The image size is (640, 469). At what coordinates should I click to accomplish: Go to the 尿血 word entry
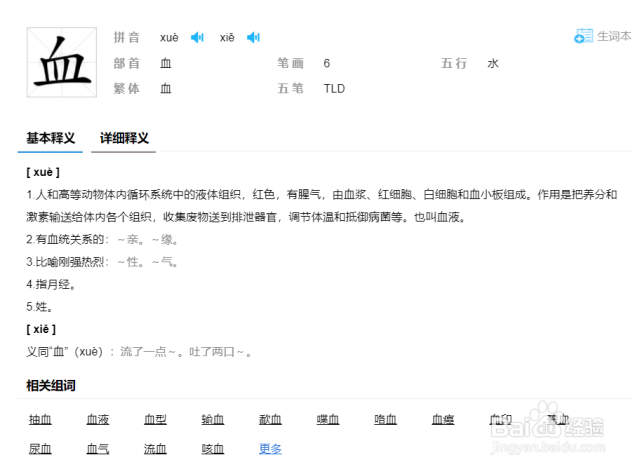(x=40, y=449)
